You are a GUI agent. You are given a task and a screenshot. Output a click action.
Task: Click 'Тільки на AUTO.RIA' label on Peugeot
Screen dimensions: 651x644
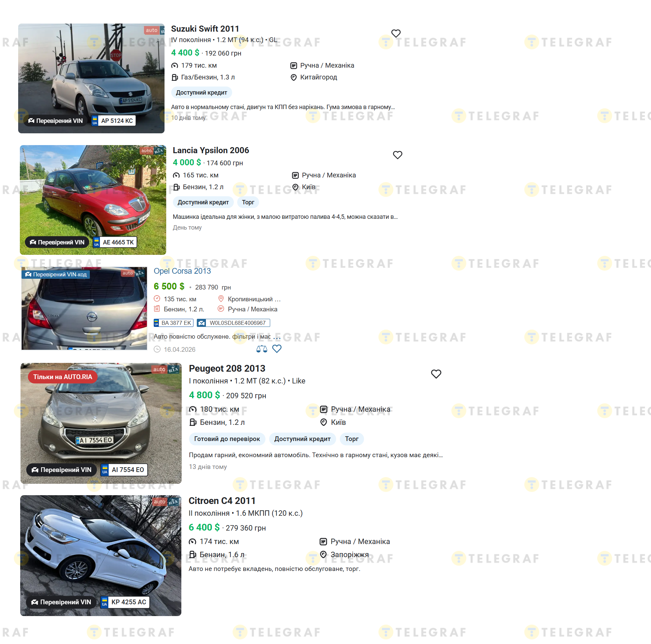[x=62, y=377]
